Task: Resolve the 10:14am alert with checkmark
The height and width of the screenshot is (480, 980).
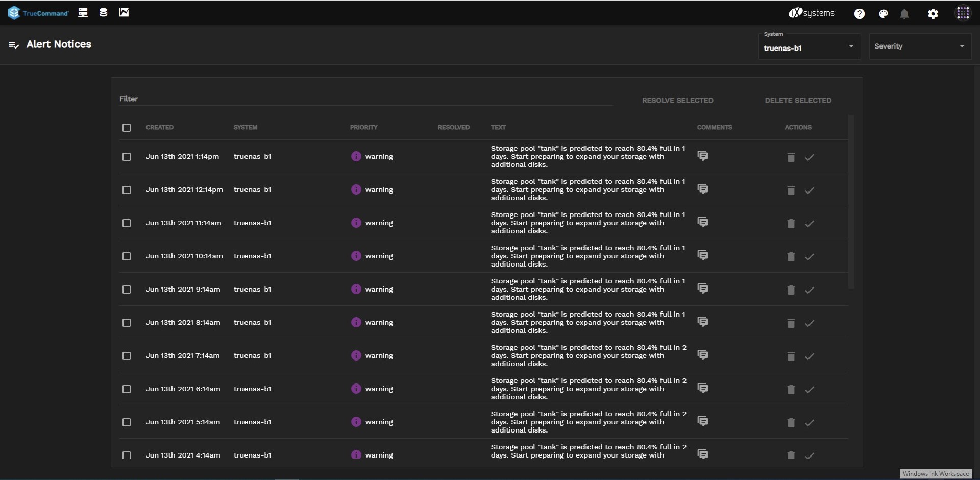Action: (810, 257)
